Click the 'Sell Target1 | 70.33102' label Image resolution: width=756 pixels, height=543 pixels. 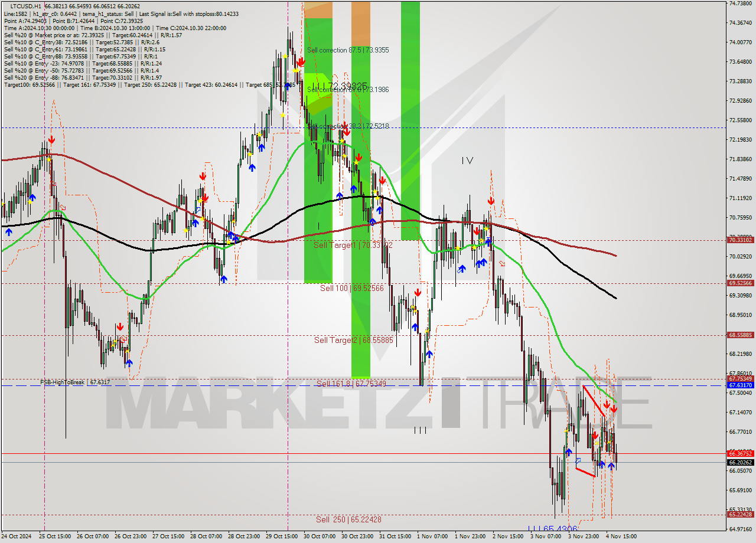353,244
